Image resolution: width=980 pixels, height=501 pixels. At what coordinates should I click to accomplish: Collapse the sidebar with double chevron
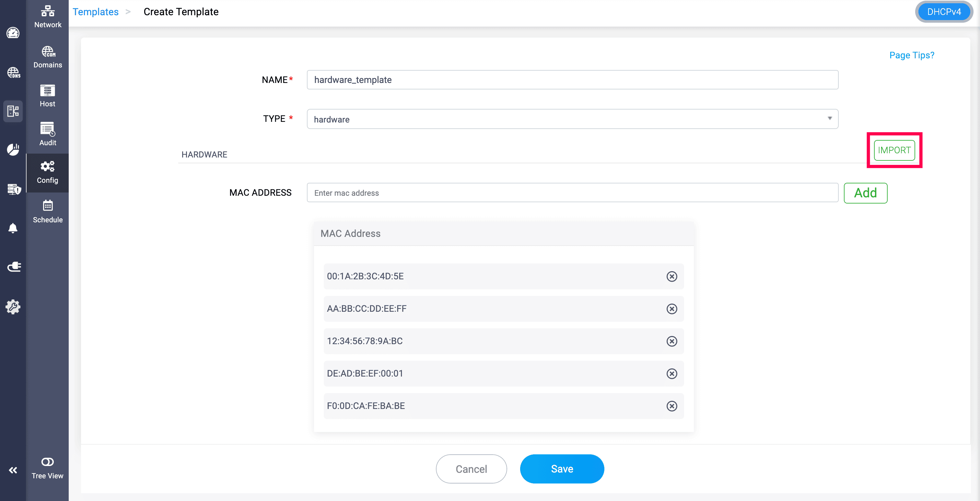pyautogui.click(x=13, y=470)
